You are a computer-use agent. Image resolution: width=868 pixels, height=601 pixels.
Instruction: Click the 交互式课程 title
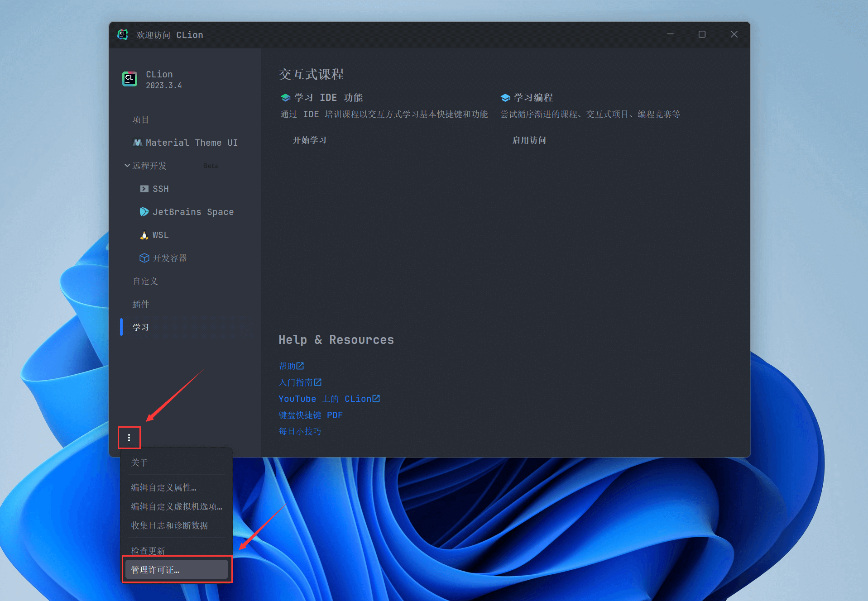(x=312, y=74)
